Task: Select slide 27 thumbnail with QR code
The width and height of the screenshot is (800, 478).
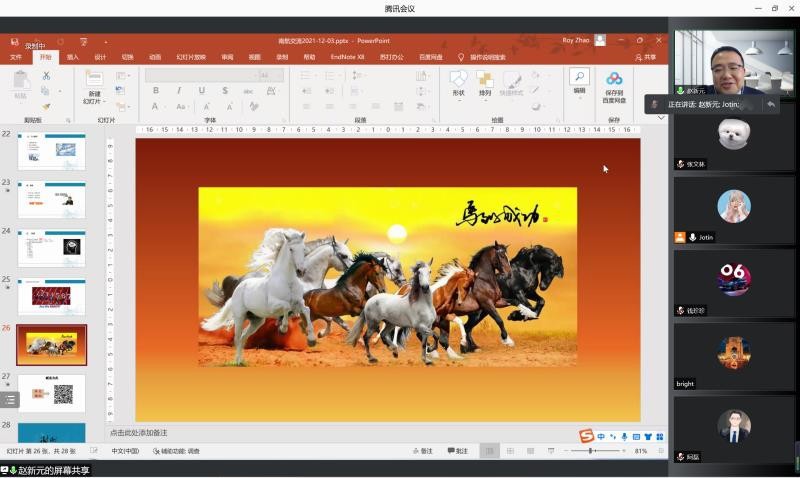Action: (51, 393)
